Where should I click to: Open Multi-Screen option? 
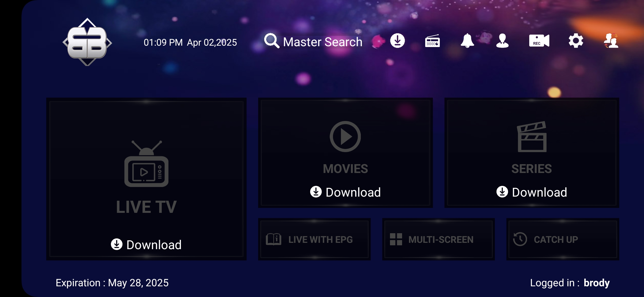tap(438, 239)
